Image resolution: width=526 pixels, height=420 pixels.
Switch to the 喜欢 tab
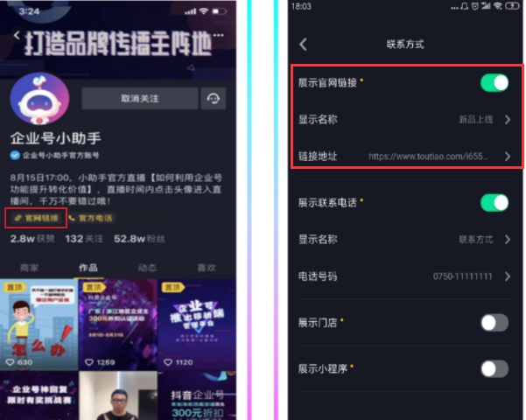207,268
